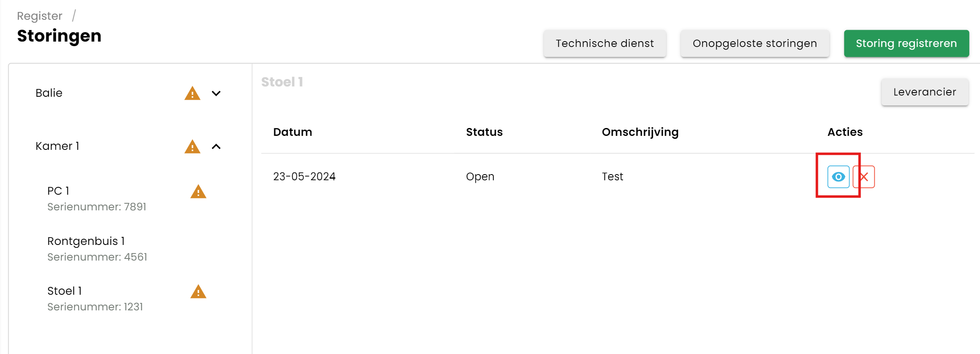Click the warning icon beside Stoel 1
The image size is (980, 354).
coord(198,291)
